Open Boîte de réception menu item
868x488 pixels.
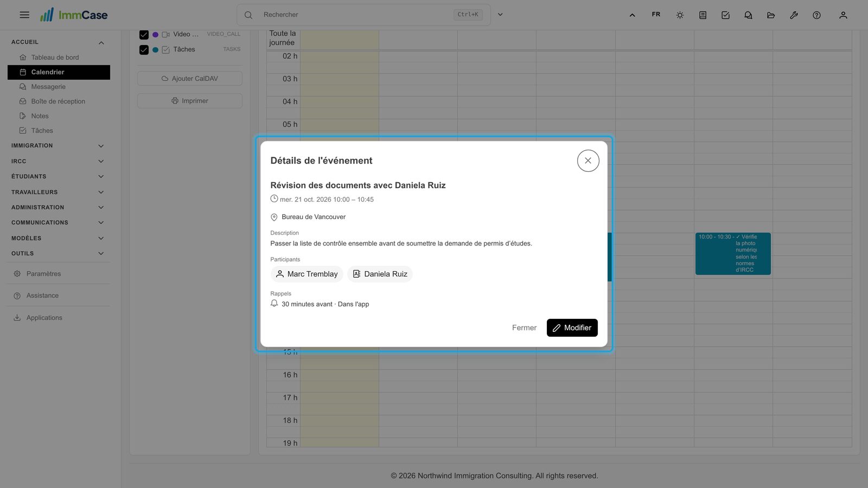click(59, 101)
